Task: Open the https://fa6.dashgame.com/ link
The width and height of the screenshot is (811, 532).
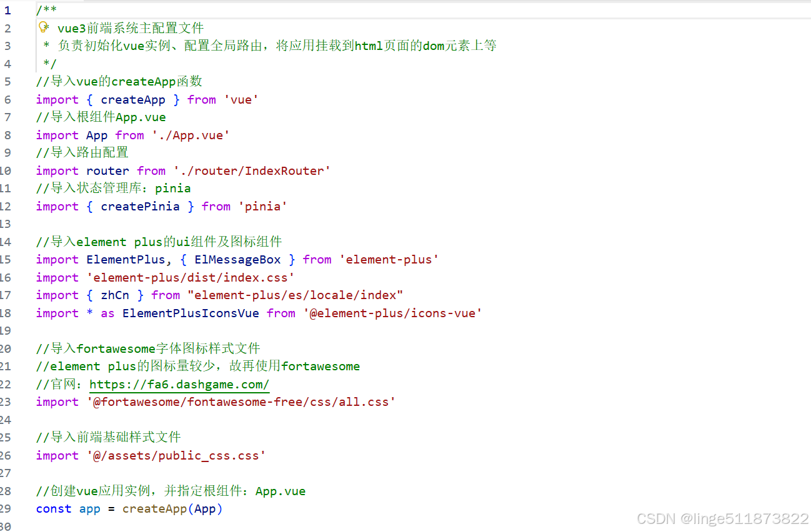Action: point(179,384)
